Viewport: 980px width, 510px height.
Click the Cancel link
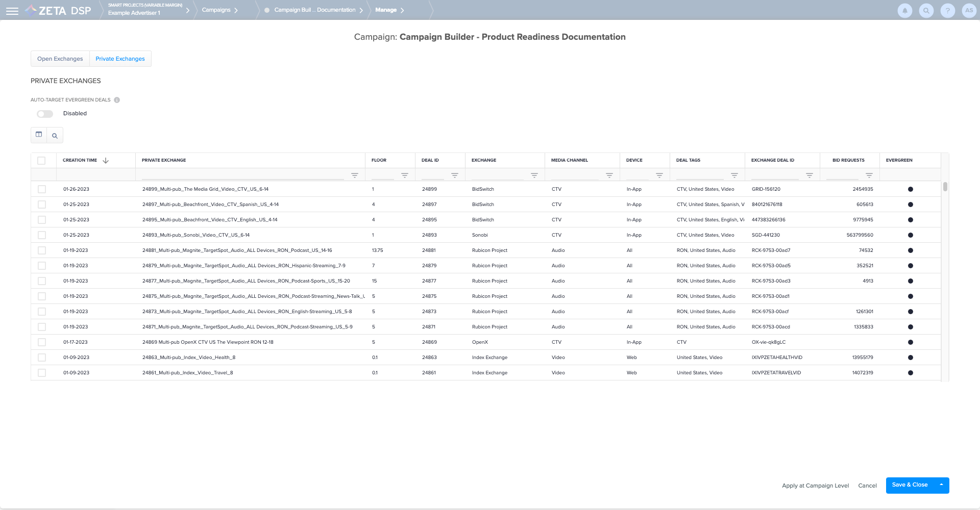point(867,486)
